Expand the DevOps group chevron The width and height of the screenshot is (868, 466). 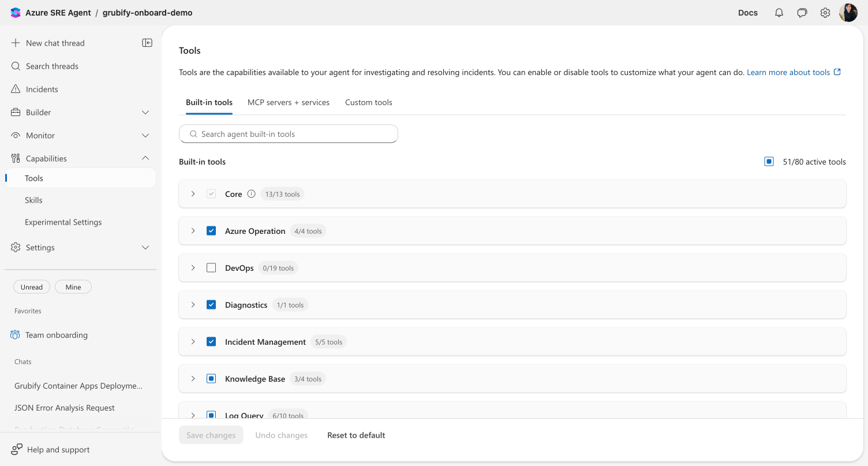tap(193, 268)
